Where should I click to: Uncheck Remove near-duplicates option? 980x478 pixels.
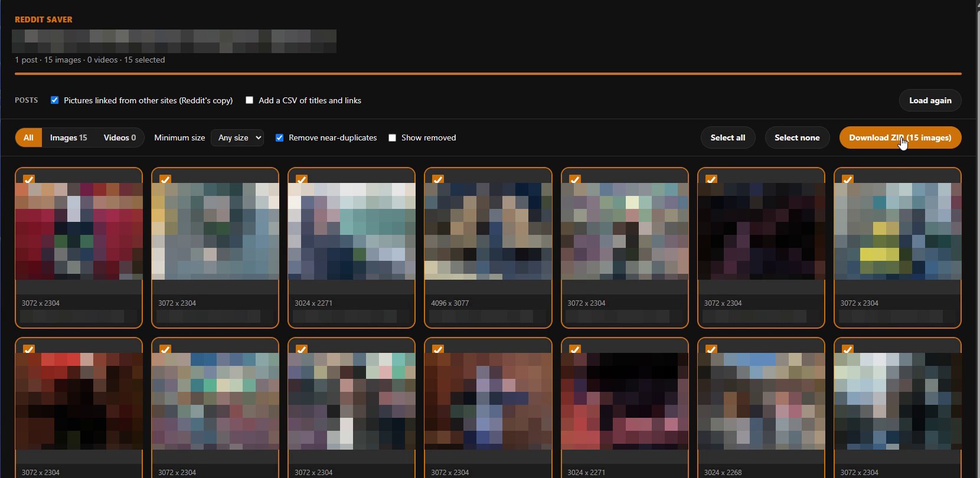pos(279,137)
